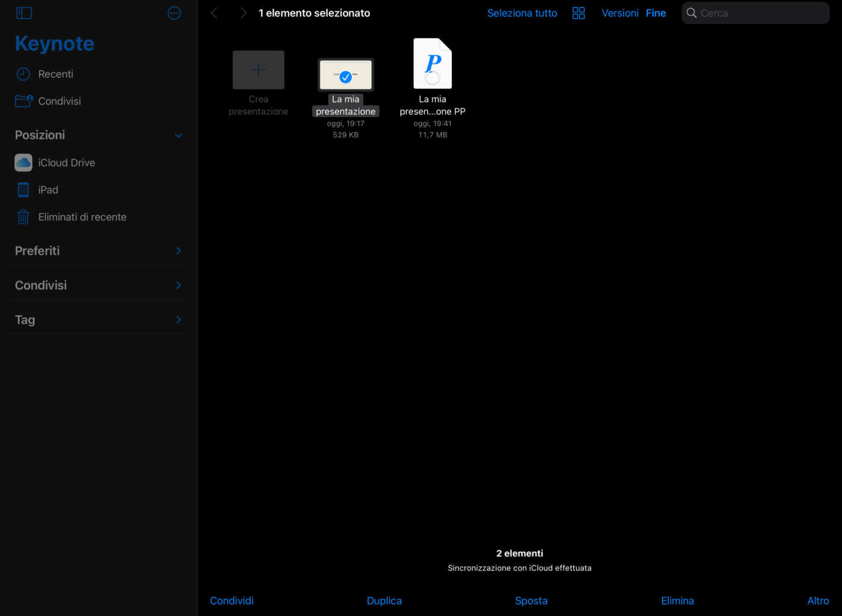Go forward with the right arrow
This screenshot has height=616, width=842.
[x=243, y=13]
